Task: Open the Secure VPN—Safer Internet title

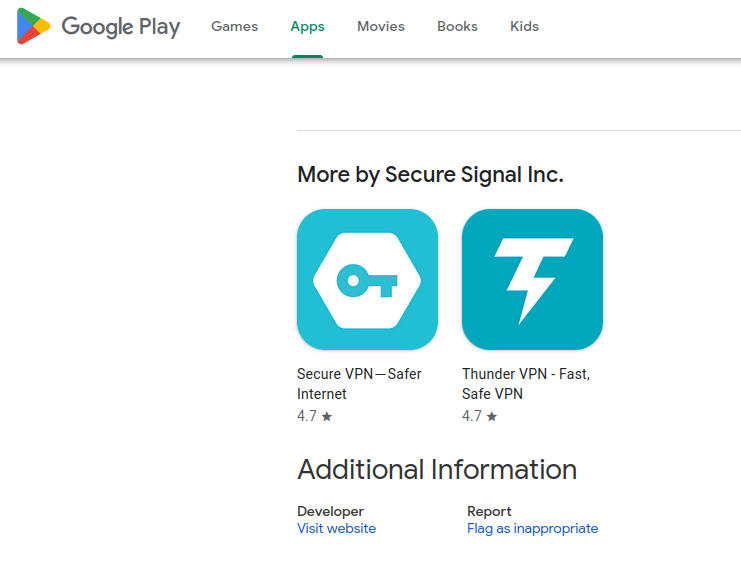Action: tap(359, 384)
